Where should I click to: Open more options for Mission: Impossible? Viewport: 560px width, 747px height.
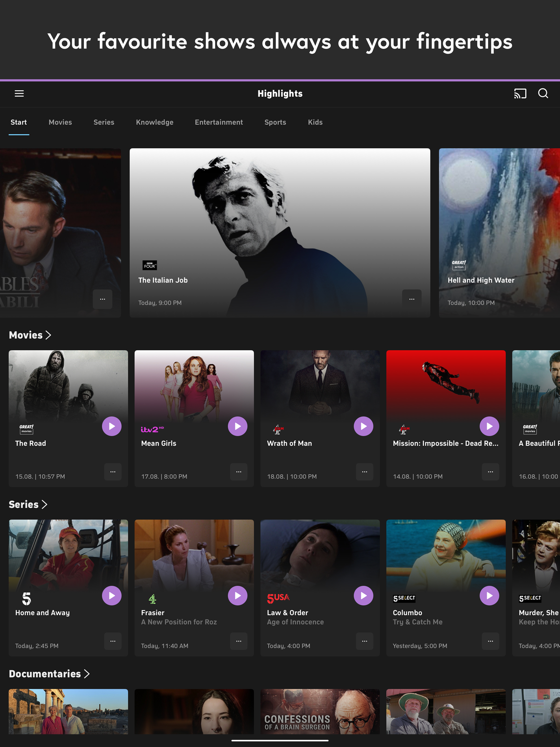pyautogui.click(x=491, y=471)
